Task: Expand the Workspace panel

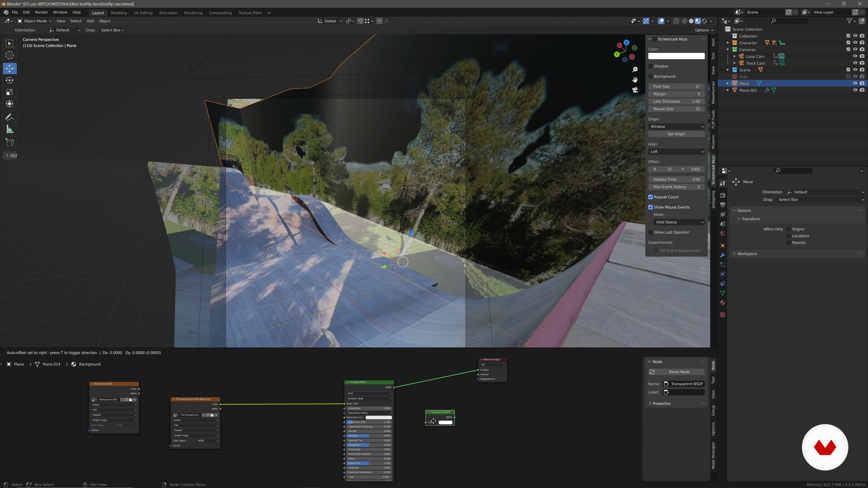Action: tap(747, 253)
